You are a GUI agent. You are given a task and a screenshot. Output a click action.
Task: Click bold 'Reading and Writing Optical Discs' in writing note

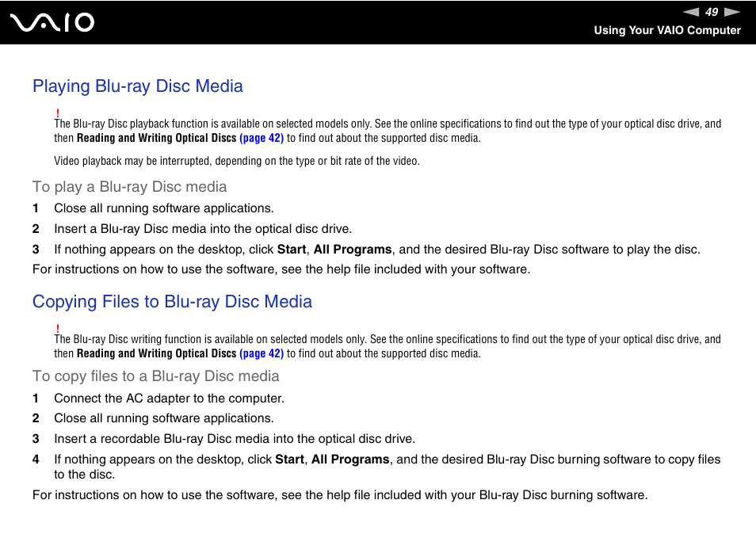tap(157, 353)
